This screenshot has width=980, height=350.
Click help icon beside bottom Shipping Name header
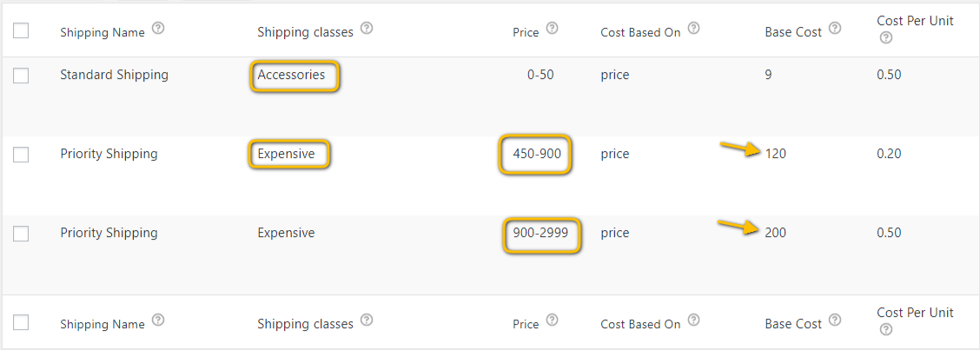pyautogui.click(x=158, y=320)
